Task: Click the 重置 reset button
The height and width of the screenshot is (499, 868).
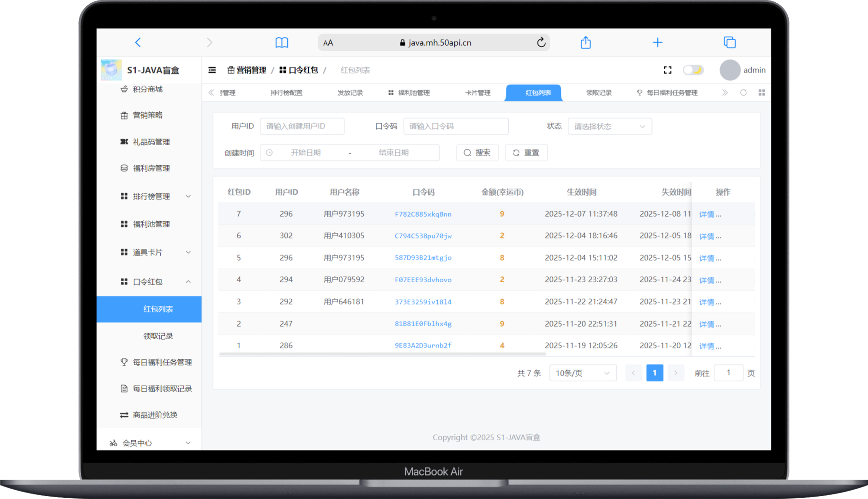Action: 526,152
